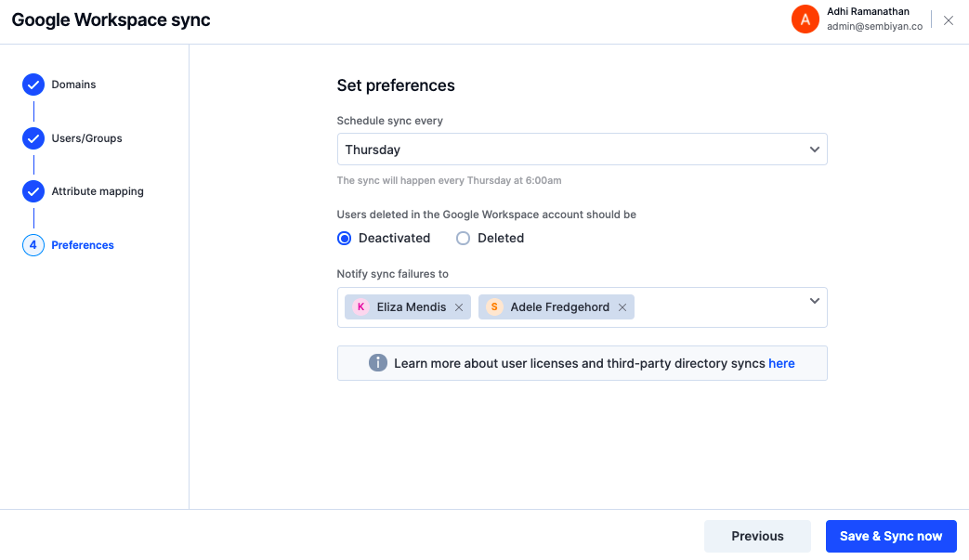This screenshot has width=969, height=560.
Task: Expand the Notify sync failures dropdown arrow
Action: (x=815, y=301)
